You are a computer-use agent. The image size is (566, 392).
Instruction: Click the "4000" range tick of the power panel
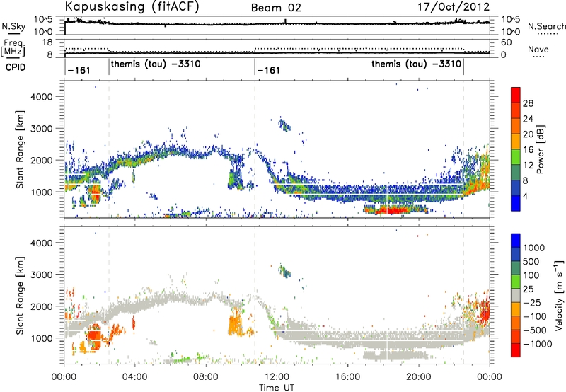coord(41,97)
